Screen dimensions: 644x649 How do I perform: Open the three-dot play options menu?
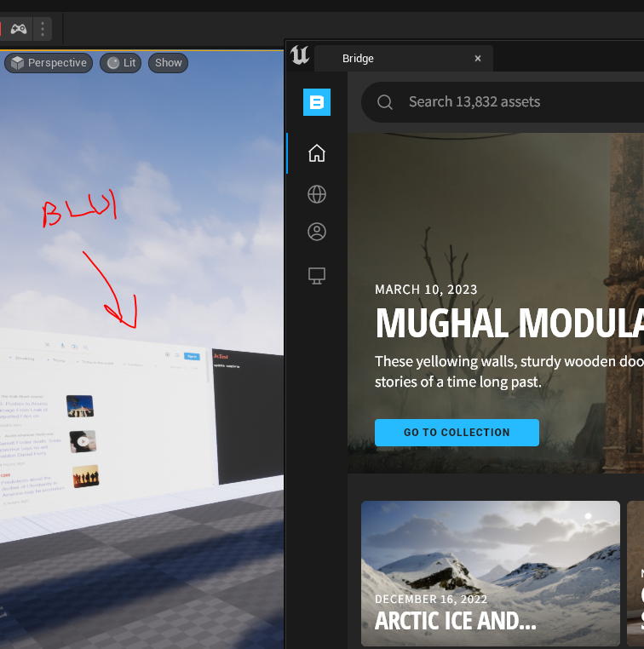(x=43, y=29)
